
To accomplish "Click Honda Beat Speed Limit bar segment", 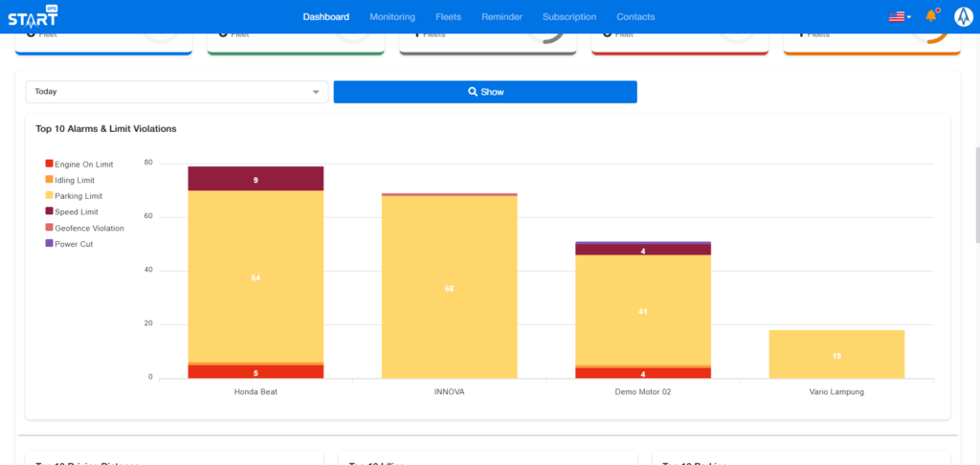I will click(256, 179).
